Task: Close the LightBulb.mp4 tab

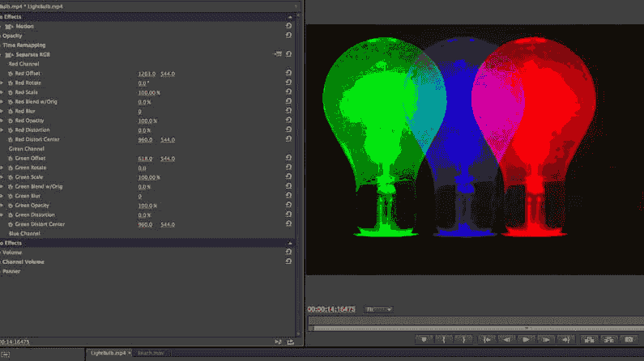Action: [x=130, y=353]
